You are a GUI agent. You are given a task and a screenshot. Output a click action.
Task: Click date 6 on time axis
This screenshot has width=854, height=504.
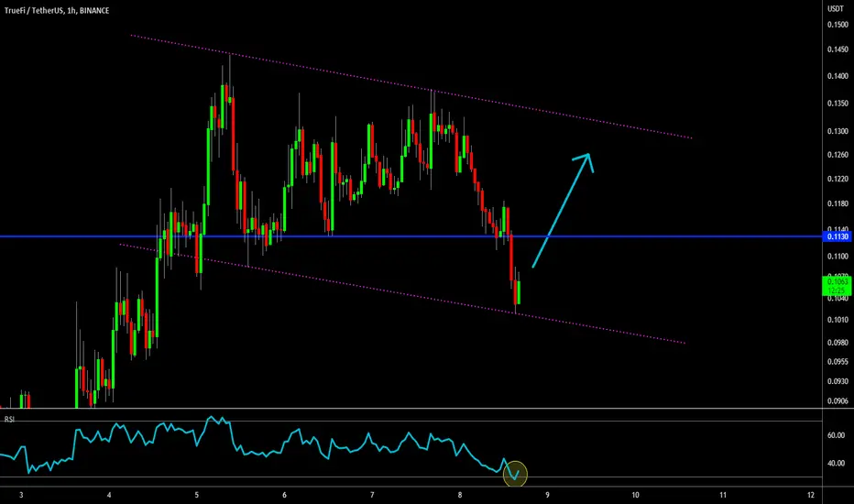point(284,495)
